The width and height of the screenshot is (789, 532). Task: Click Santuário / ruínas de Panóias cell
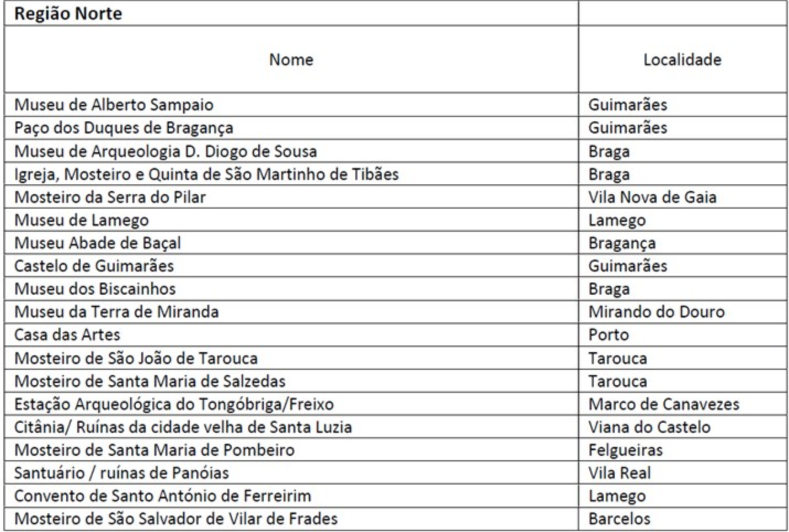click(291, 472)
